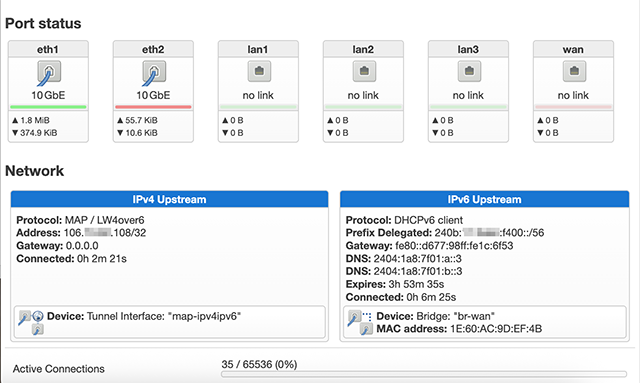Click the map-ipv4ipv6 tunnel device icon
640x383 pixels.
[x=31, y=322]
